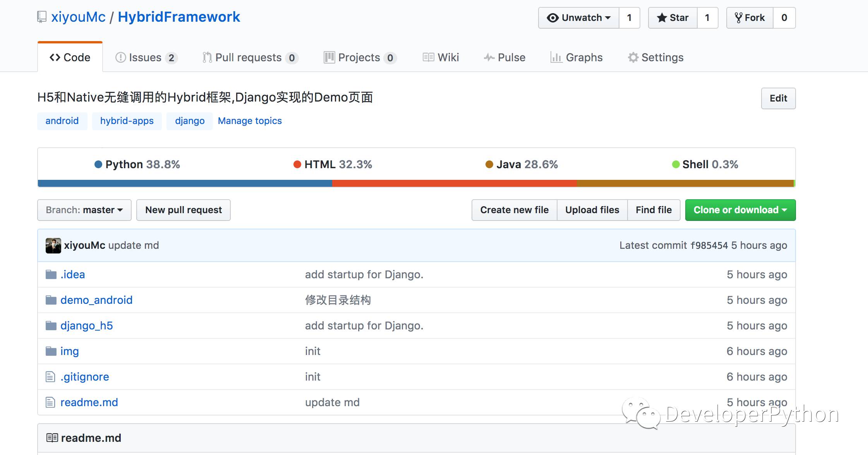Click Find file button
Image resolution: width=868 pixels, height=455 pixels.
tap(654, 210)
